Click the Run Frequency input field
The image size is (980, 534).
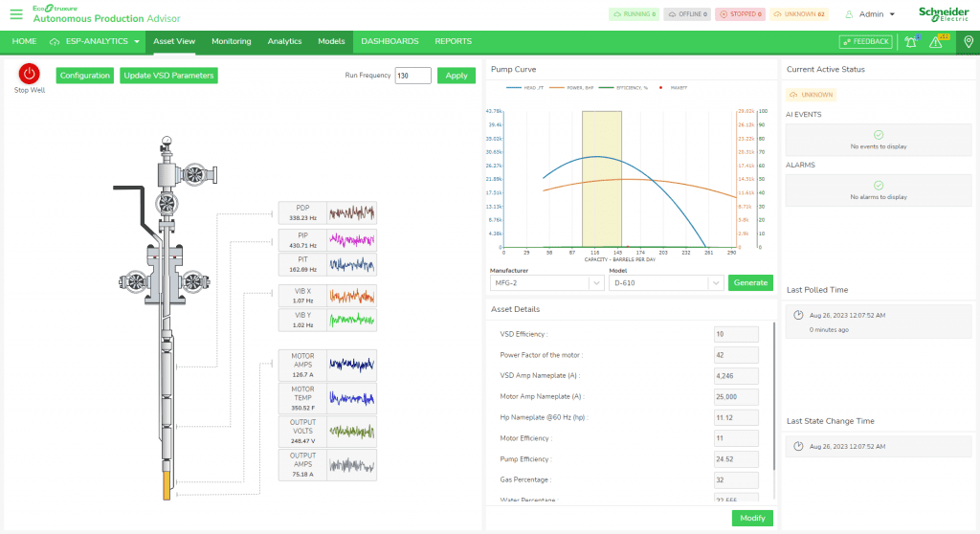pyautogui.click(x=412, y=76)
